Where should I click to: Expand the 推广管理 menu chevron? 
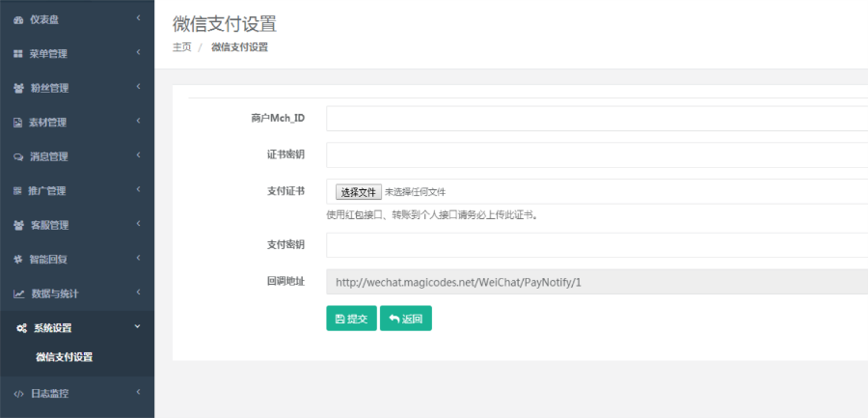[x=138, y=189]
